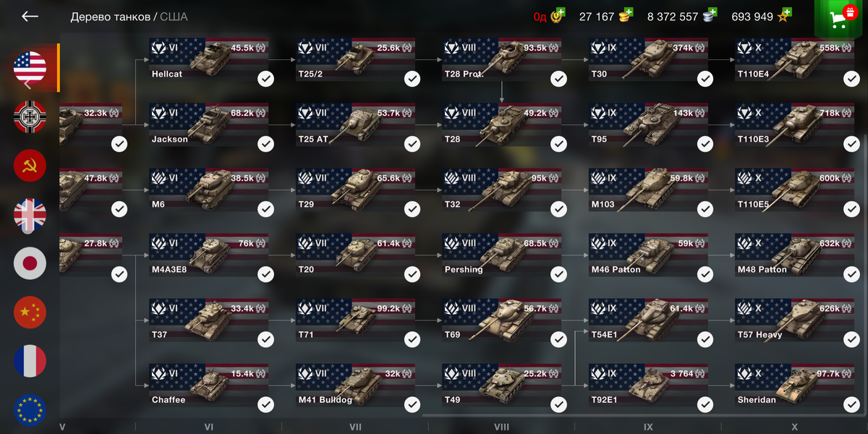Open the Дерево танков breadcrumb

point(111,17)
